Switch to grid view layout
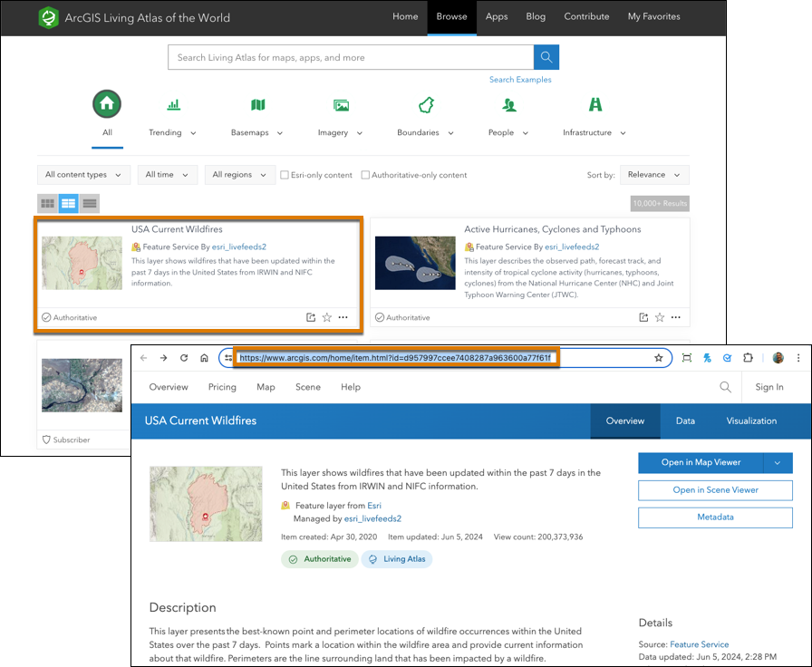The width and height of the screenshot is (812, 667). [x=48, y=204]
